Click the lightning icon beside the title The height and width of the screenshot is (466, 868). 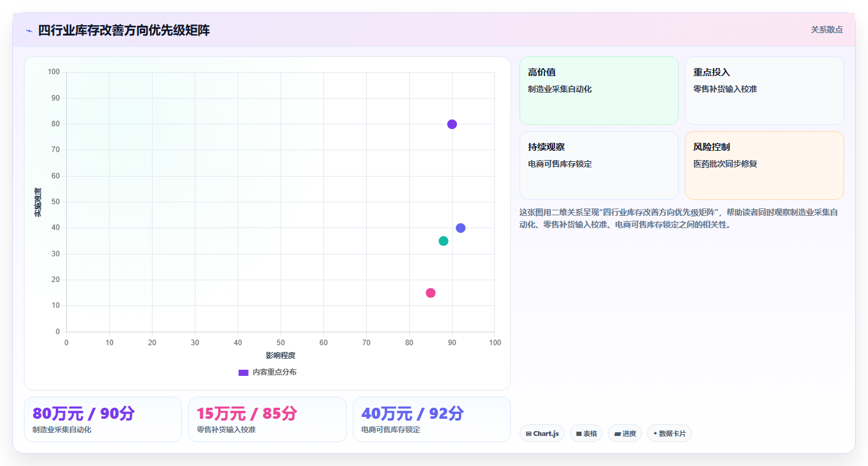29,31
